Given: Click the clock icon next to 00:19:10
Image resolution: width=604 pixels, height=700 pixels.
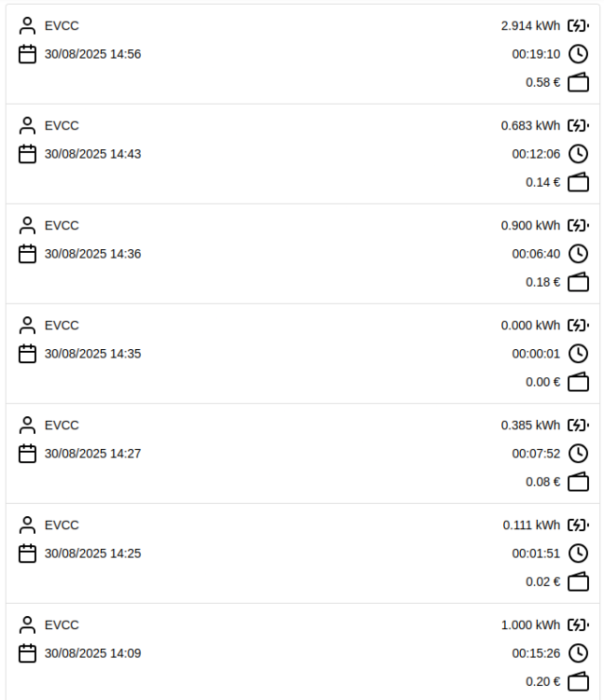Looking at the screenshot, I should pos(579,54).
